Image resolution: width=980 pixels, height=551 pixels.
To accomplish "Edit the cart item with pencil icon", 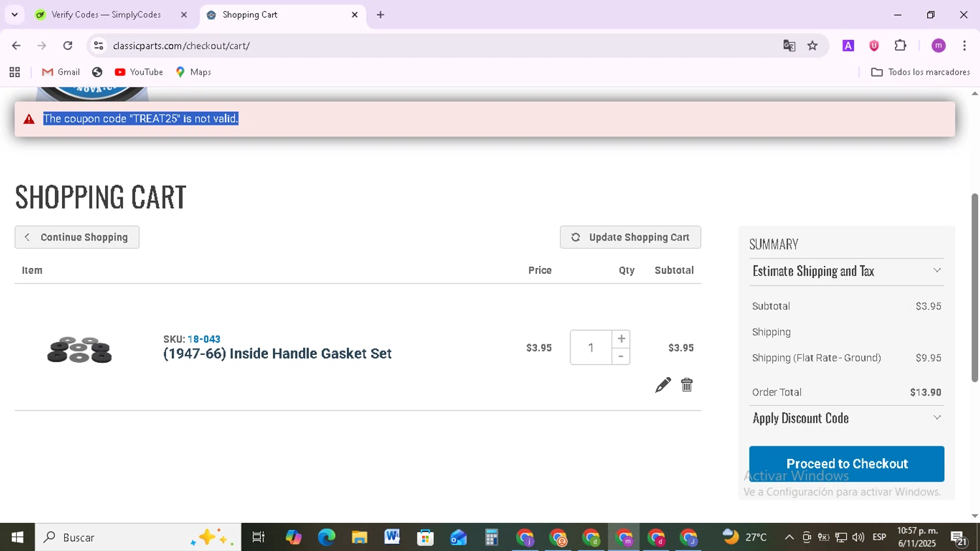I will [x=662, y=385].
